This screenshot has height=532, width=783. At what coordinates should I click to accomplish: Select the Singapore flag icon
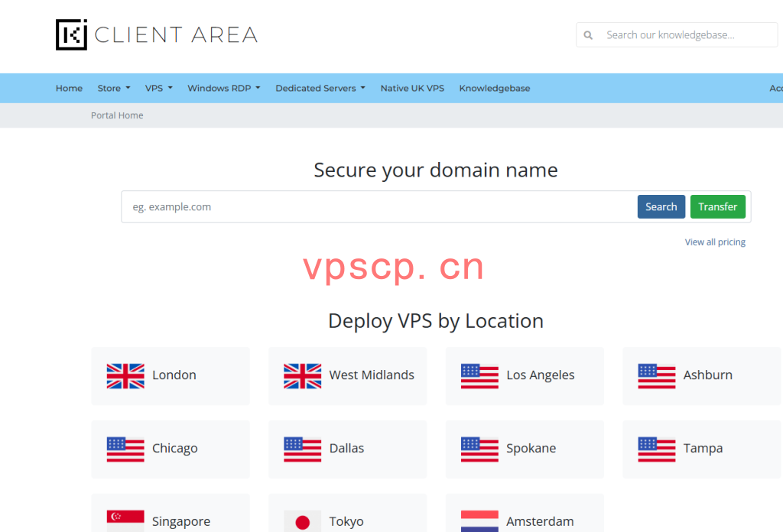pos(125,521)
